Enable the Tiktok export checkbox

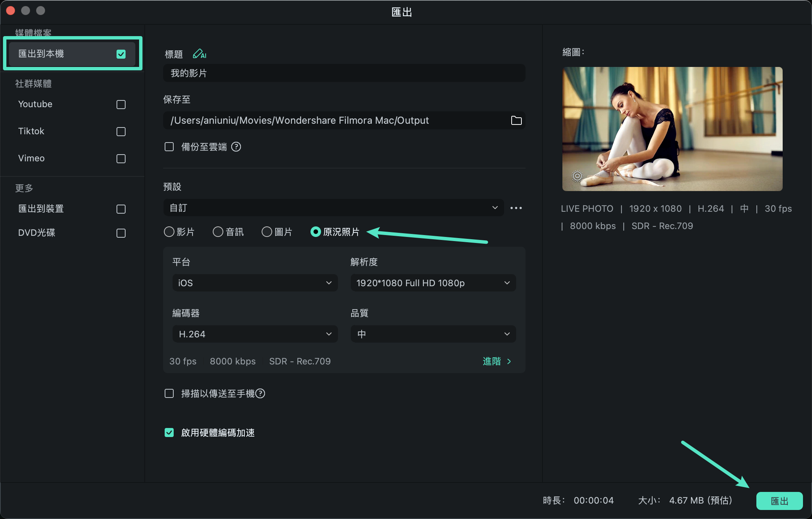(121, 132)
